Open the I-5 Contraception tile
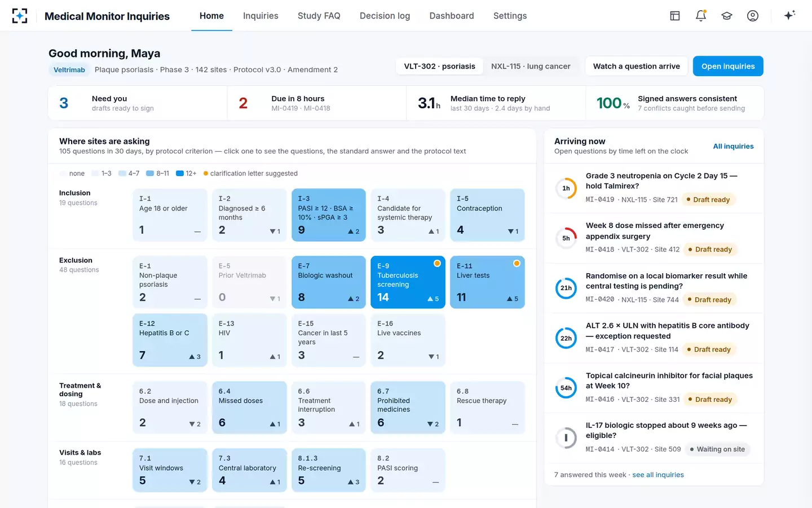 [x=488, y=215]
